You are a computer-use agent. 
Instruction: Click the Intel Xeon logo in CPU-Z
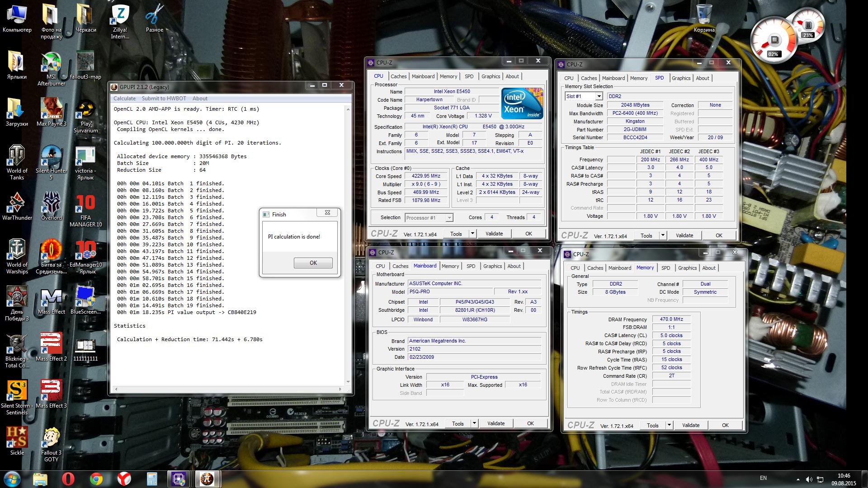tap(522, 103)
